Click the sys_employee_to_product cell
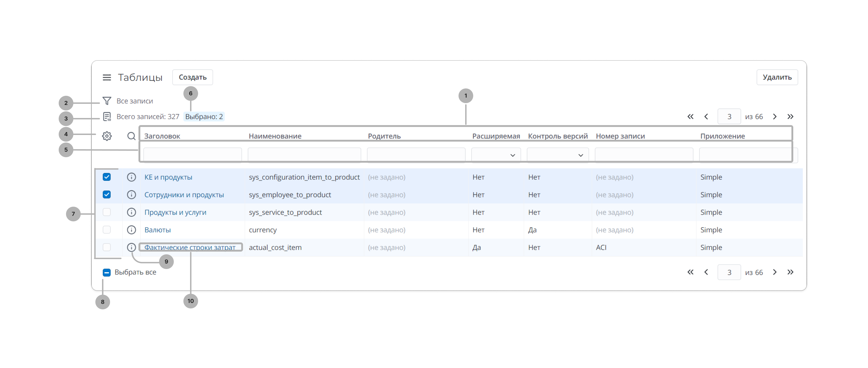Screen dimensions: 868x368 click(290, 195)
